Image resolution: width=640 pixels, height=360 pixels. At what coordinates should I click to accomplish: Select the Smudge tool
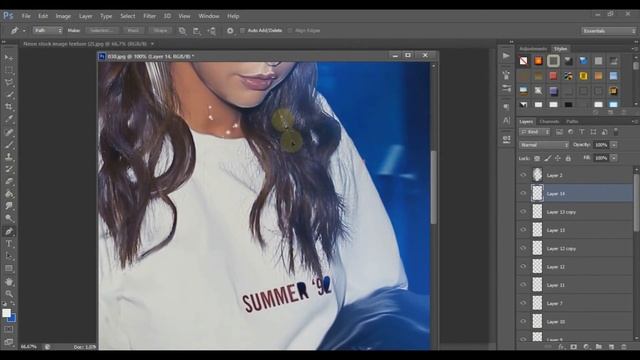(x=9, y=206)
